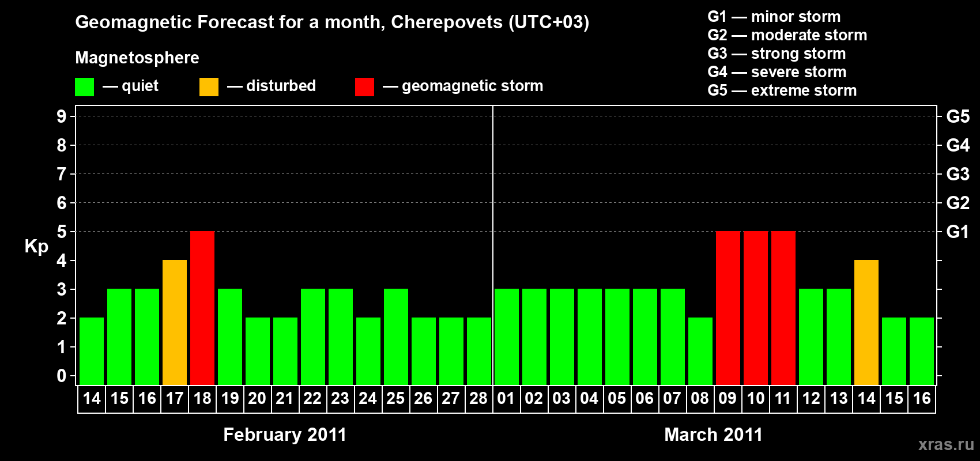Select the green bar for March 16

pyautogui.click(x=922, y=352)
